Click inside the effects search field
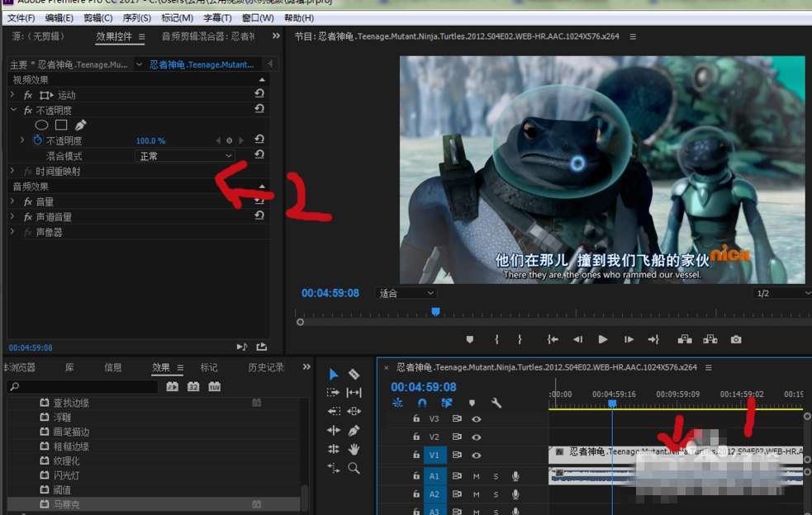The width and height of the screenshot is (812, 515). coord(83,385)
